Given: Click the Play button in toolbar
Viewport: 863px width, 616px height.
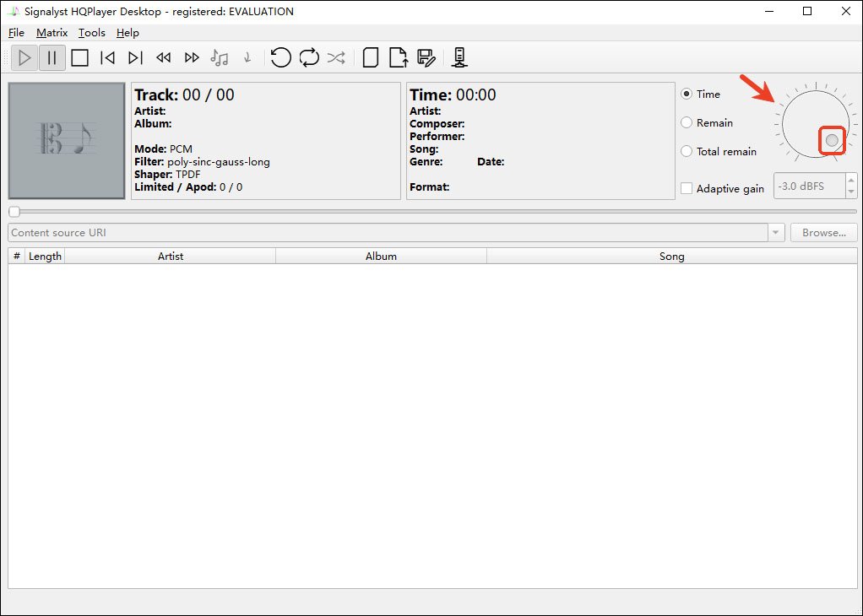Looking at the screenshot, I should tap(24, 57).
